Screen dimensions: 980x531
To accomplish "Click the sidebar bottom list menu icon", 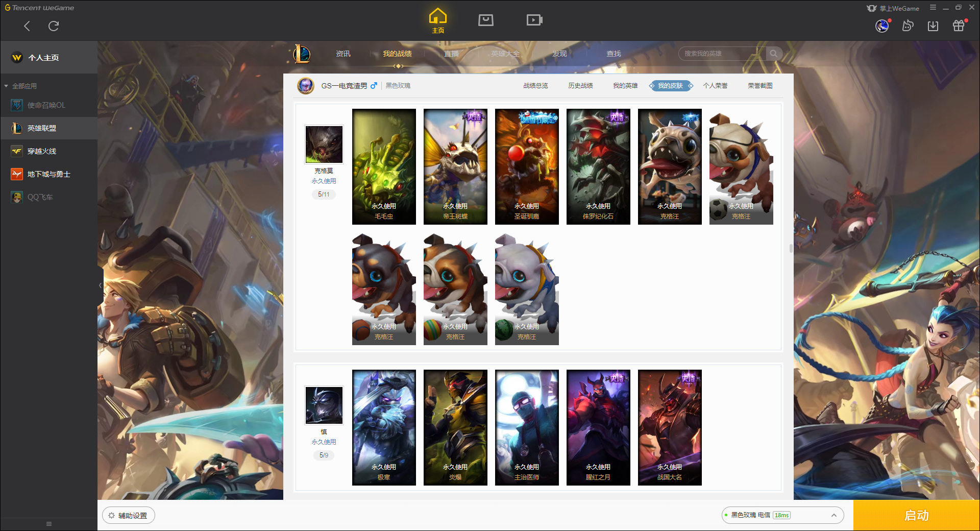I will click(x=49, y=524).
